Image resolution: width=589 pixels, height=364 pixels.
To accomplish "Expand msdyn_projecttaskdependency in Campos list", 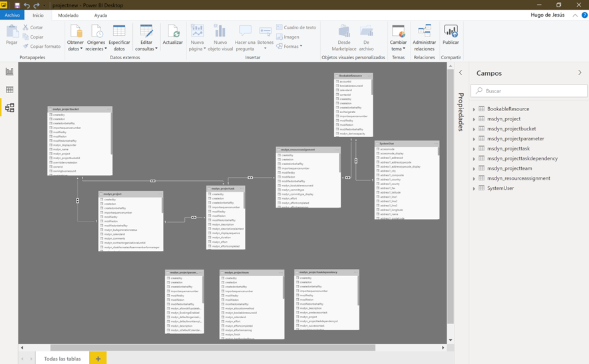I will pos(474,158).
